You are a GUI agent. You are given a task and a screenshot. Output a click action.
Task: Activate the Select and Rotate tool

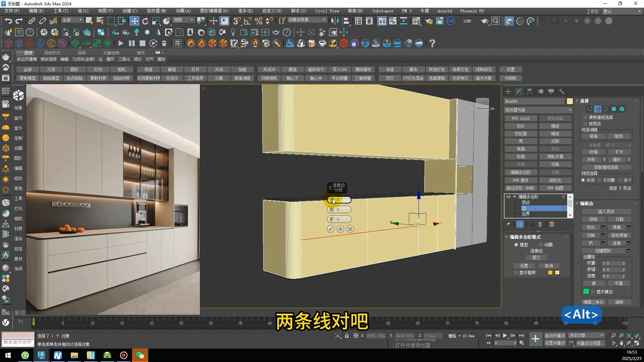click(145, 21)
